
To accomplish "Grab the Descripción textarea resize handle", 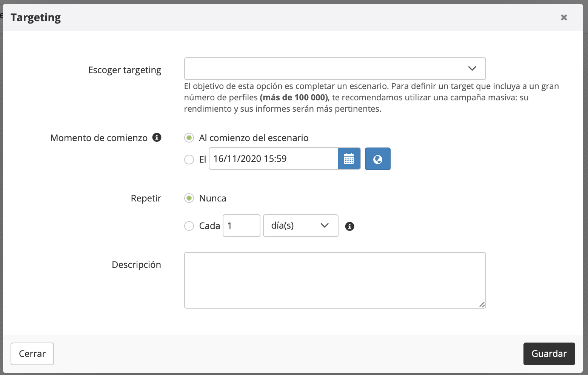I will pyautogui.click(x=482, y=304).
